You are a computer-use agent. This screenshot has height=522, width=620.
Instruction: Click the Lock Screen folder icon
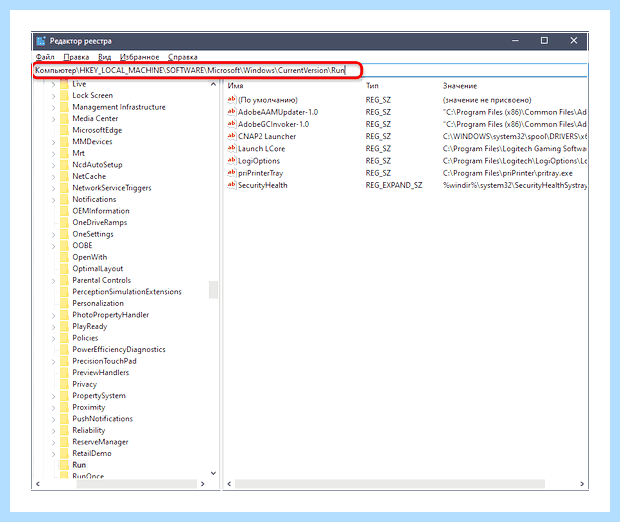[64, 95]
